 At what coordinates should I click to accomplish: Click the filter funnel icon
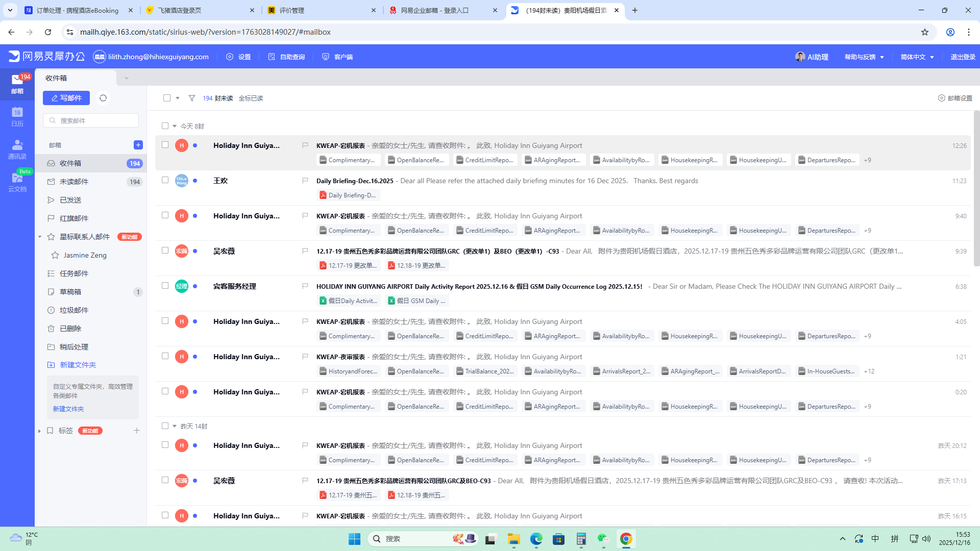(x=192, y=98)
